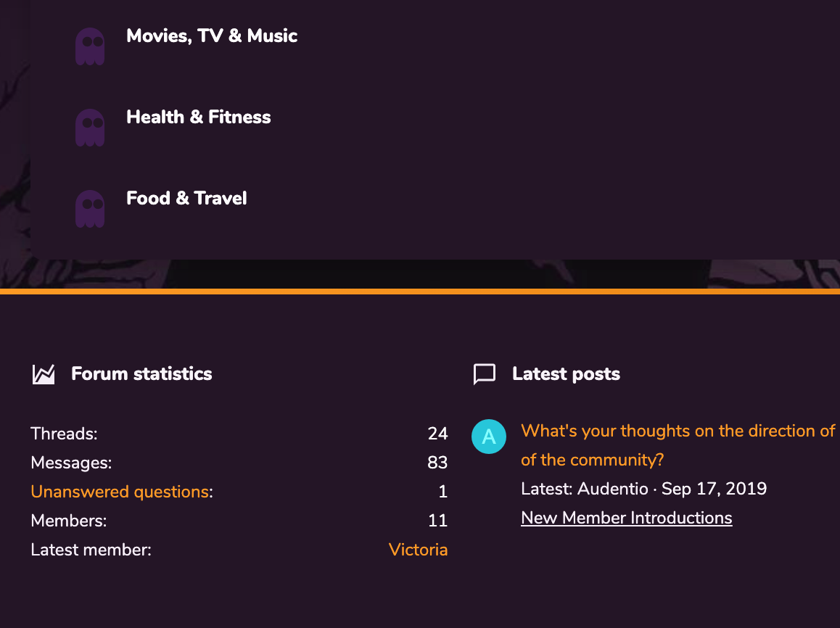Click the Threads count value 24
Image resolution: width=840 pixels, height=628 pixels.
pyautogui.click(x=437, y=434)
